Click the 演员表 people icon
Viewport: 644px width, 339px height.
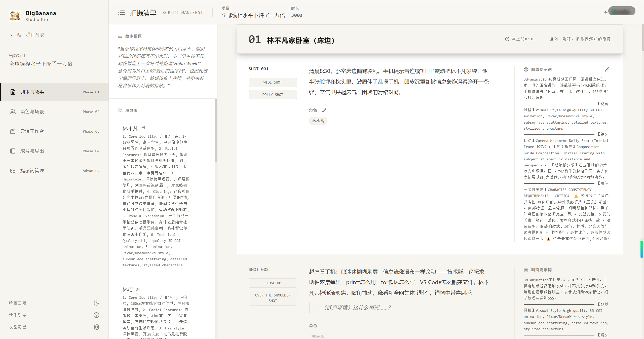(120, 110)
